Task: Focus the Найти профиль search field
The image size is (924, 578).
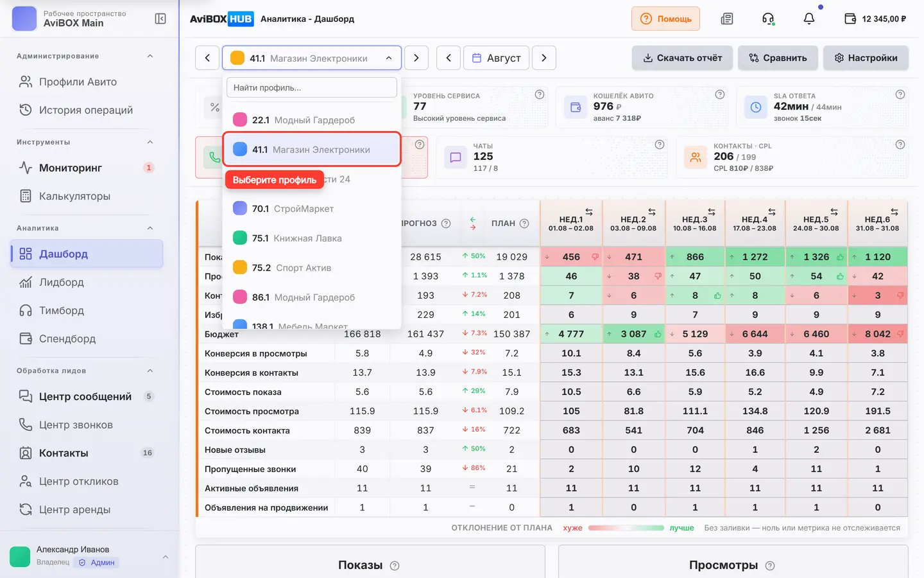Action: 312,87
